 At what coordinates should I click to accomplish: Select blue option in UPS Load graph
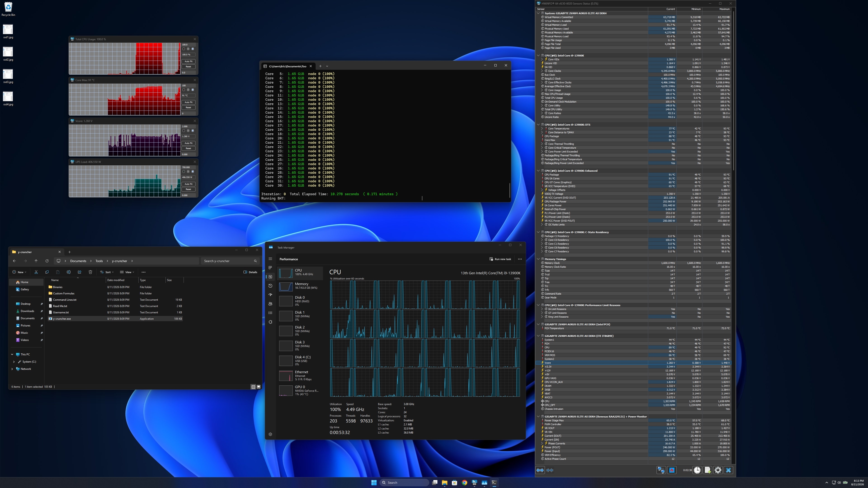pyautogui.click(x=193, y=171)
